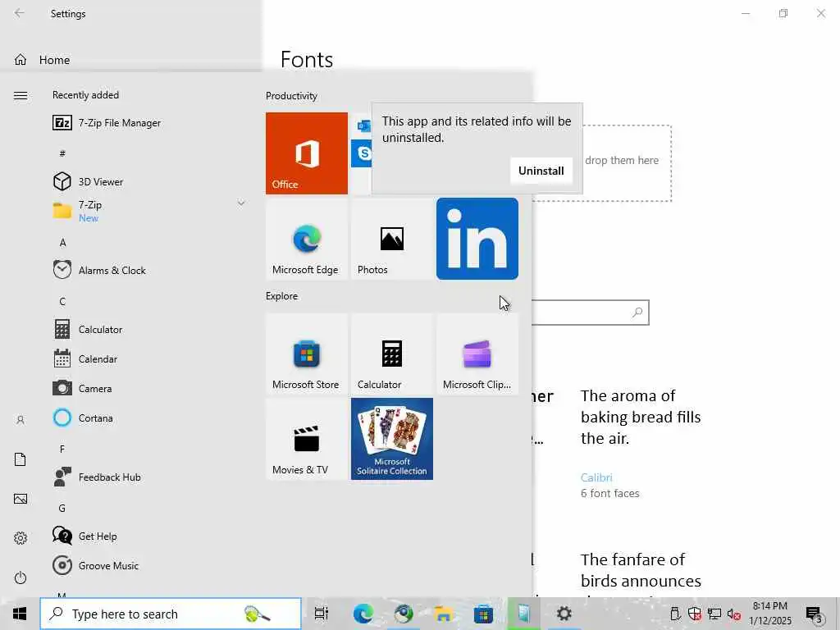Click Recently added heading
This screenshot has height=630, width=840.
tap(85, 95)
